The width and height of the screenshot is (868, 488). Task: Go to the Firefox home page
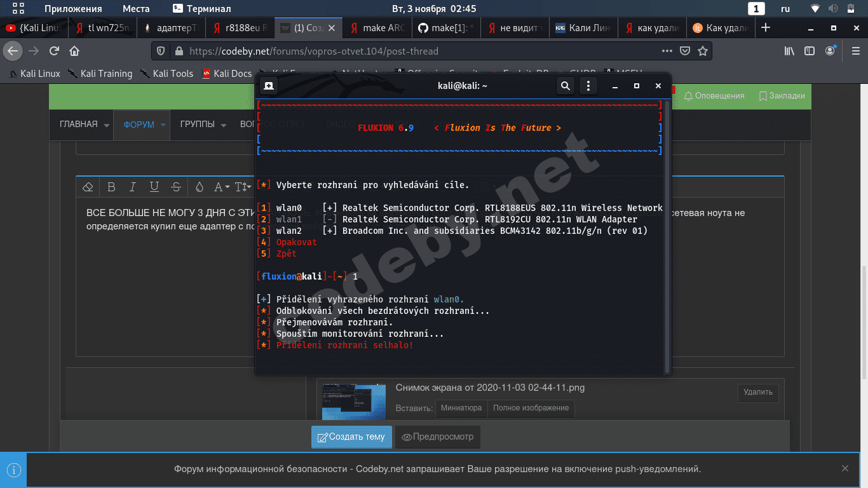click(74, 51)
